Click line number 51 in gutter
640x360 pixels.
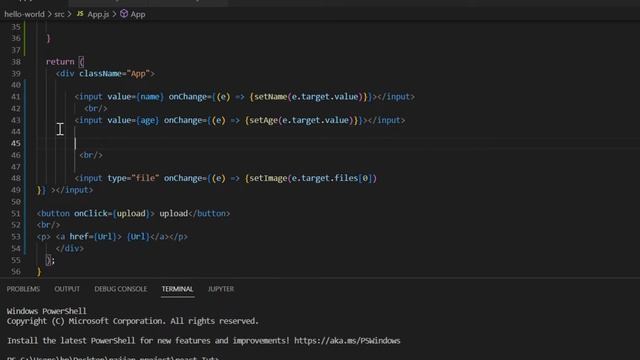pyautogui.click(x=16, y=213)
